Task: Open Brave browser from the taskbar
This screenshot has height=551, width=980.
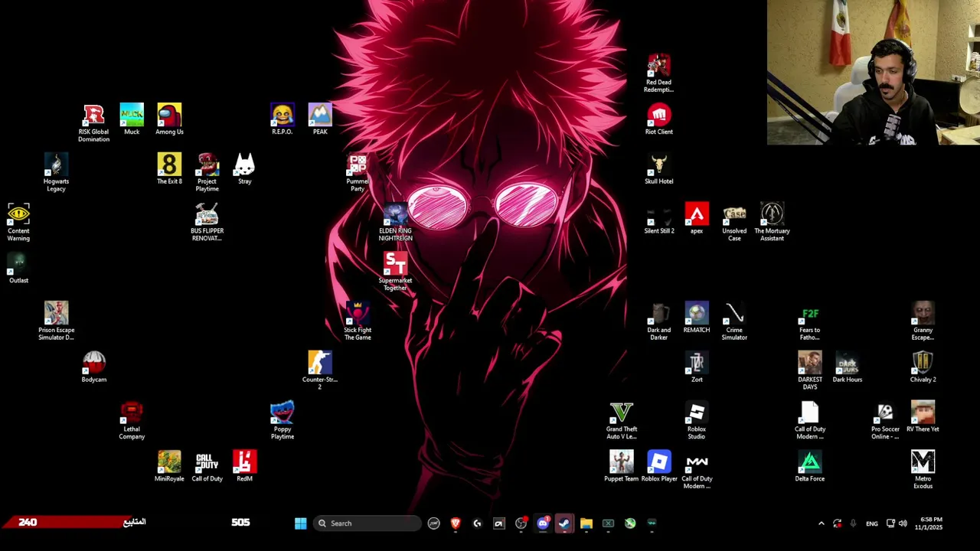Action: click(456, 523)
